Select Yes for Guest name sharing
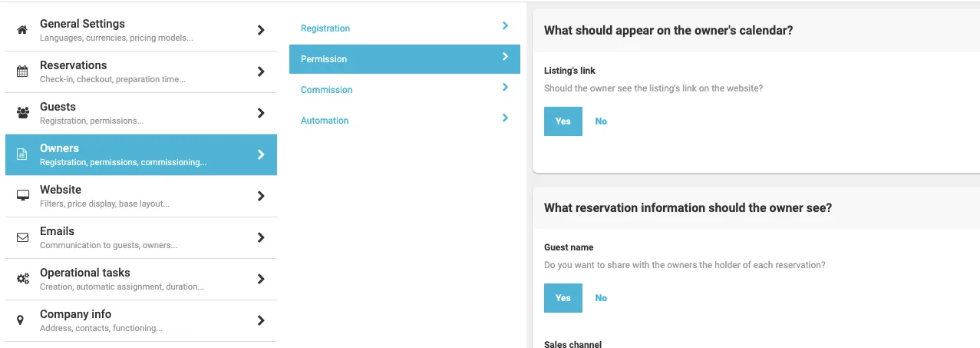Image resolution: width=980 pixels, height=348 pixels. [563, 298]
